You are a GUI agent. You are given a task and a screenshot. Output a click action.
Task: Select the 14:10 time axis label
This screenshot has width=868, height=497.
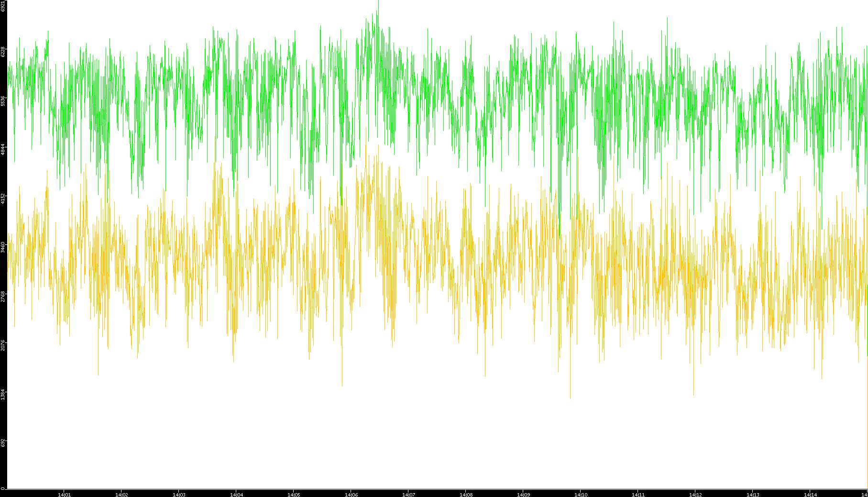581,495
